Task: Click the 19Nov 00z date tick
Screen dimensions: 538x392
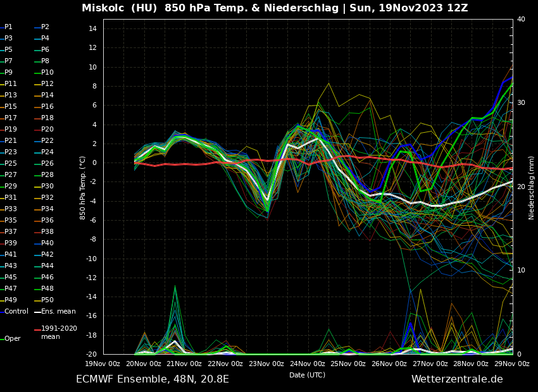Action: pyautogui.click(x=103, y=364)
